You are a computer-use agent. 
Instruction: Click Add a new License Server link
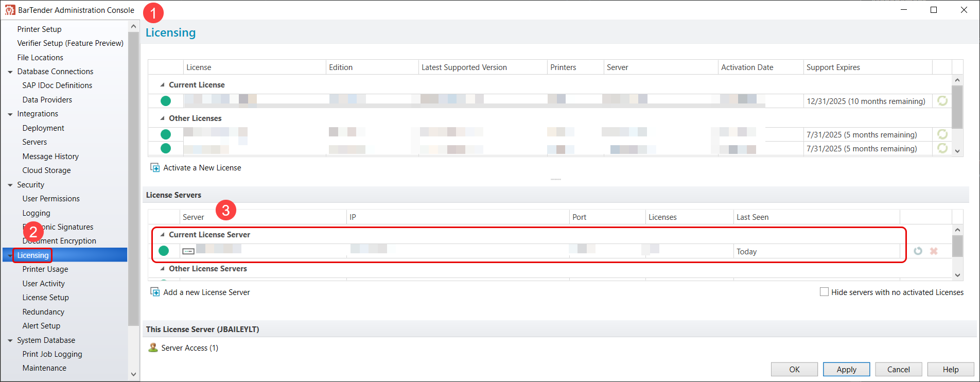point(206,292)
